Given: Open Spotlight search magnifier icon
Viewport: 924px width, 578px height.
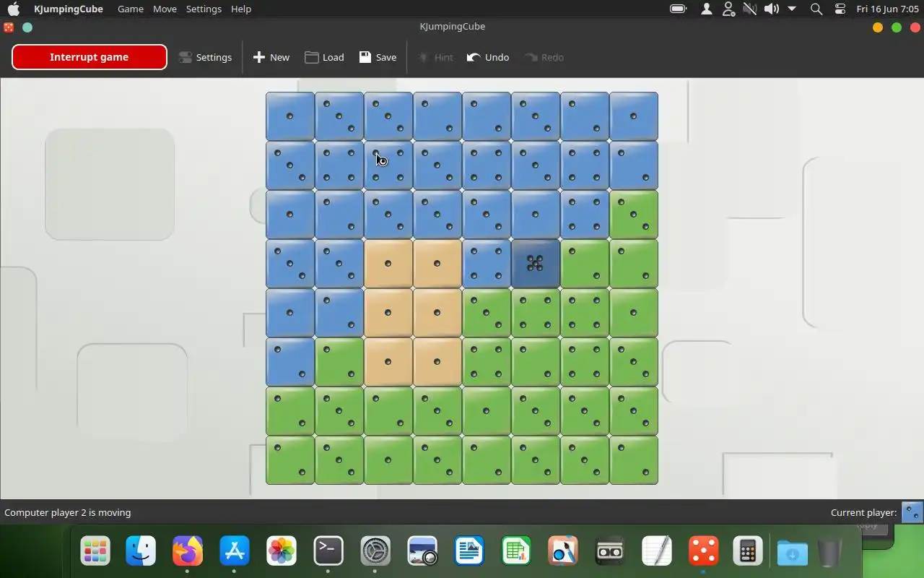Looking at the screenshot, I should point(816,9).
